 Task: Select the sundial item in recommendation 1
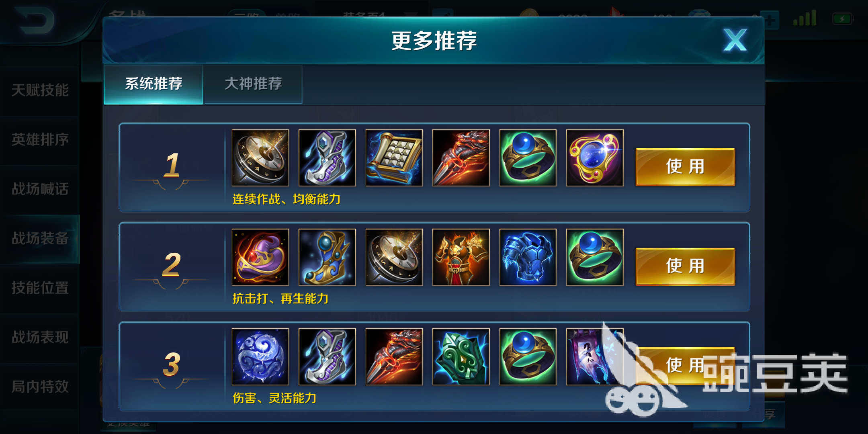point(260,158)
